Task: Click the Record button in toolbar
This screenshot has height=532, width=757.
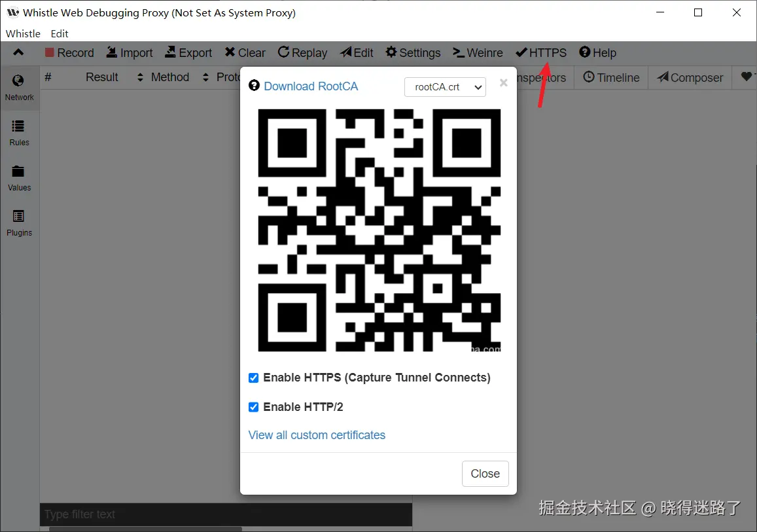Action: click(69, 52)
